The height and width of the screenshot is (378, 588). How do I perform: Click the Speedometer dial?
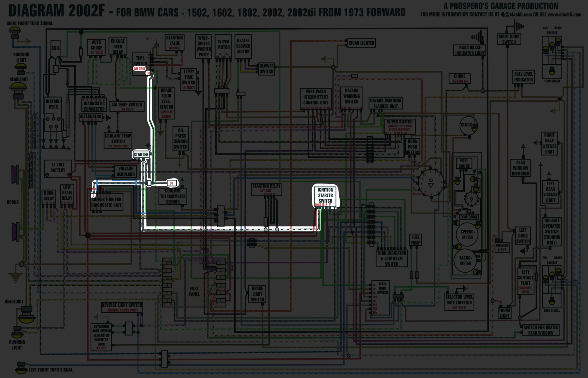pos(467,235)
